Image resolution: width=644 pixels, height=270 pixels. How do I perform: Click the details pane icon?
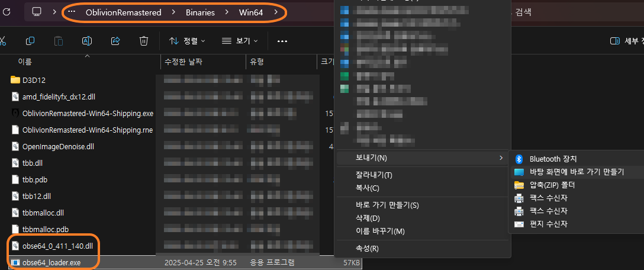(615, 41)
